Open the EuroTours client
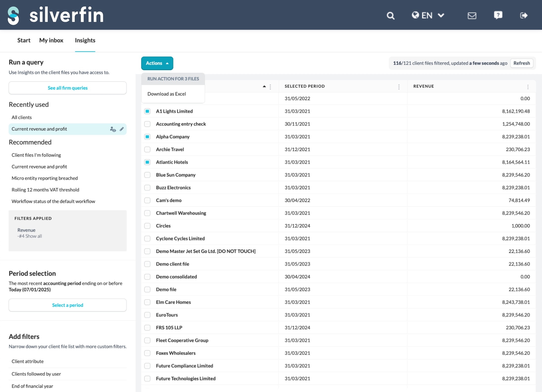The width and height of the screenshot is (542, 392). pyautogui.click(x=167, y=315)
